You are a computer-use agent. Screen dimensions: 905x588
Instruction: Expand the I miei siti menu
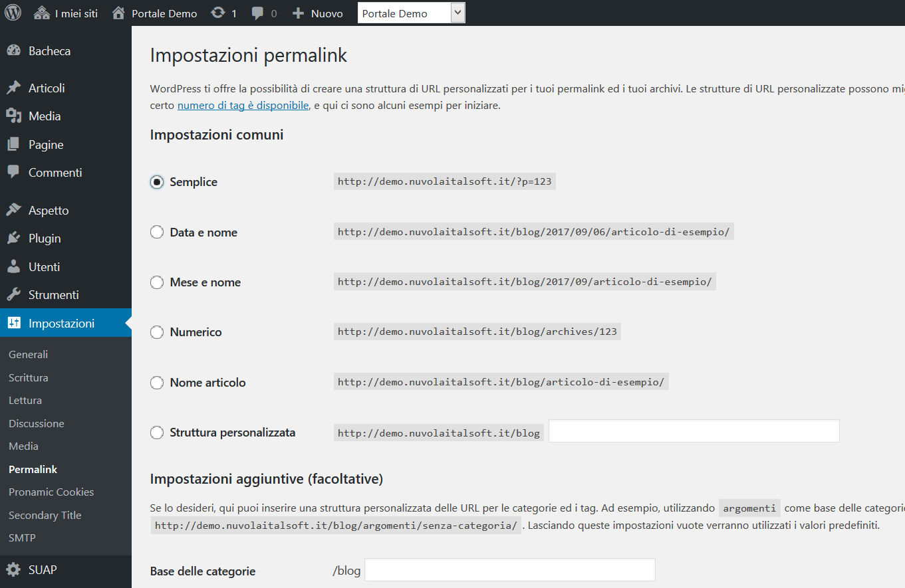[x=65, y=13]
